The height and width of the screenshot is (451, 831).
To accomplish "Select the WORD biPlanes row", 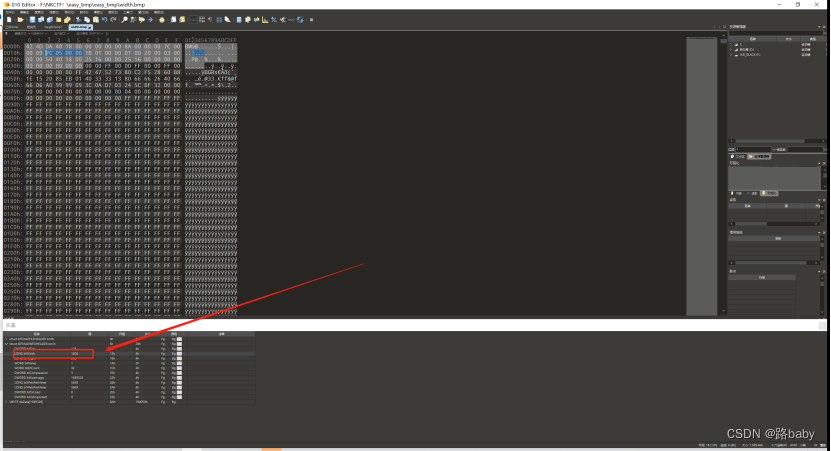I will 129,363.
